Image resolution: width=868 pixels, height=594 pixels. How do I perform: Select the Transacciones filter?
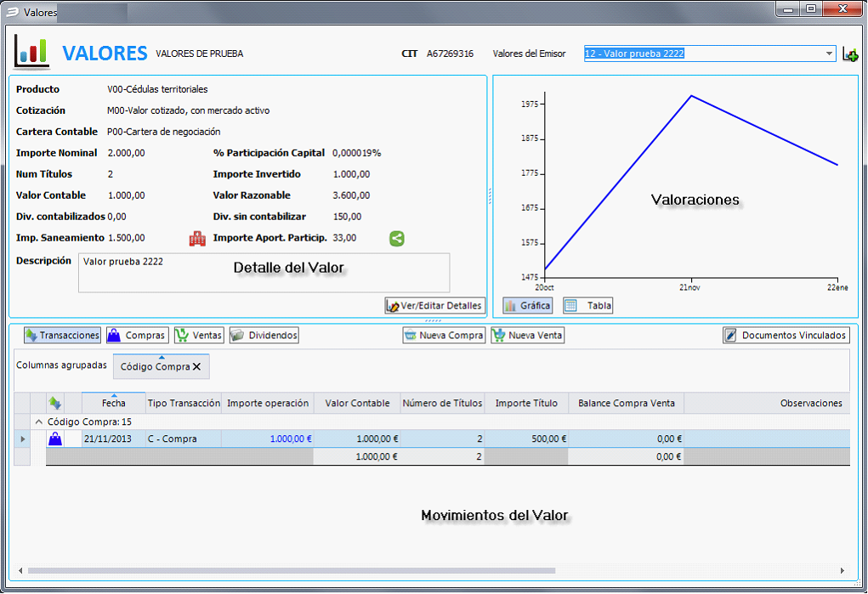click(x=62, y=336)
